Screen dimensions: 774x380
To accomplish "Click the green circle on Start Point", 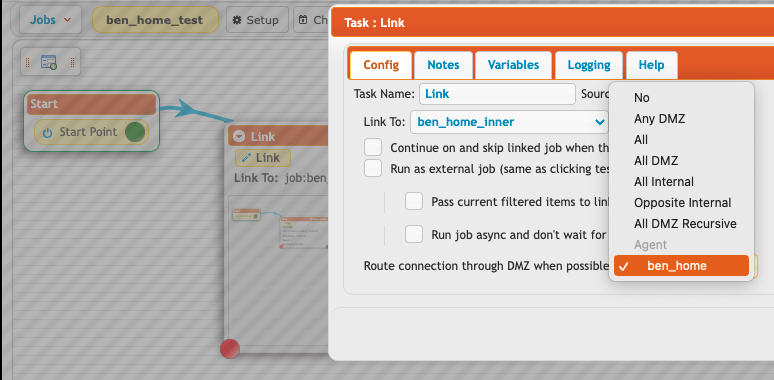I will click(135, 132).
